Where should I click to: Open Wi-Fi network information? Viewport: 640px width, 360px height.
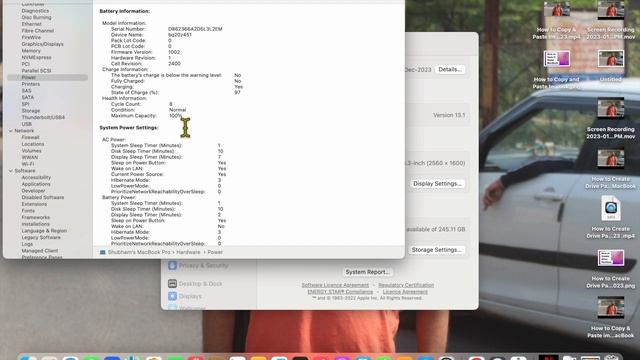(28, 164)
